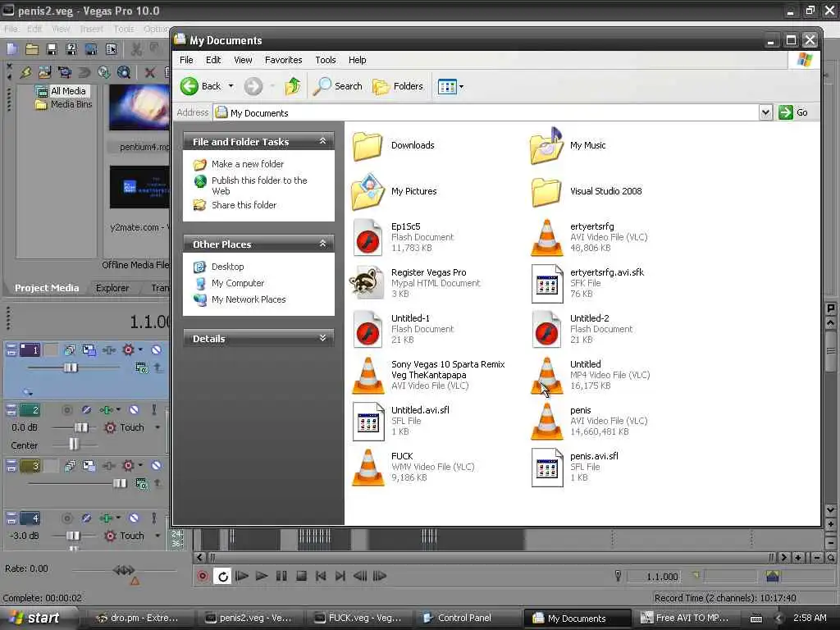This screenshot has width=840, height=630.
Task: Click the green Back arrow button
Action: coord(189,86)
